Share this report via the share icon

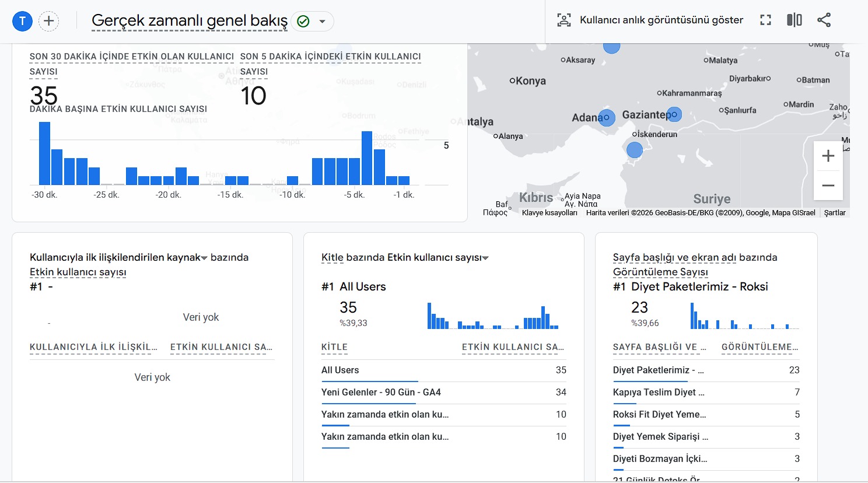point(824,20)
